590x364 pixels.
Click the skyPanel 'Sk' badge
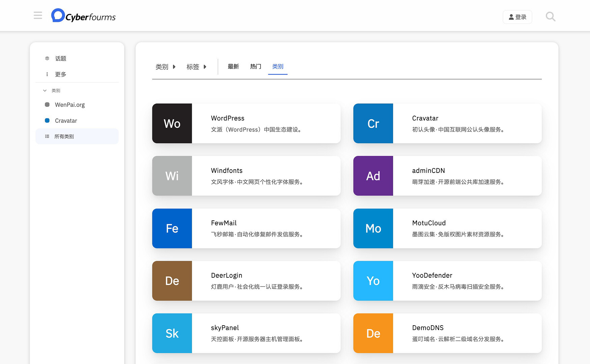(172, 333)
